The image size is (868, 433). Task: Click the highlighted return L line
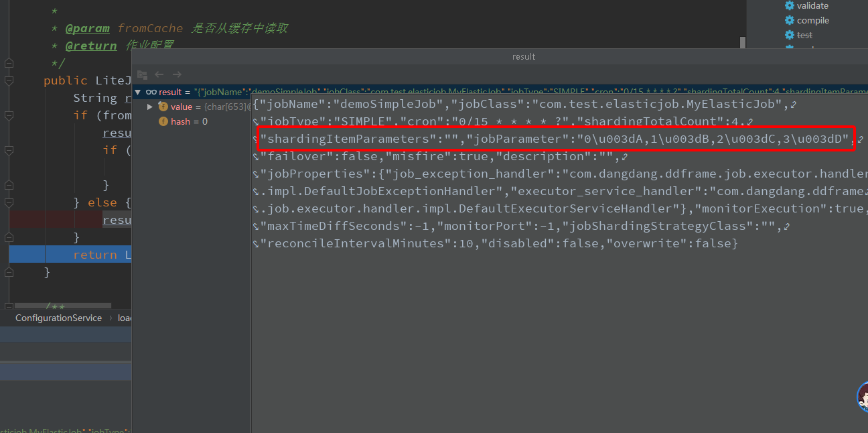point(70,255)
